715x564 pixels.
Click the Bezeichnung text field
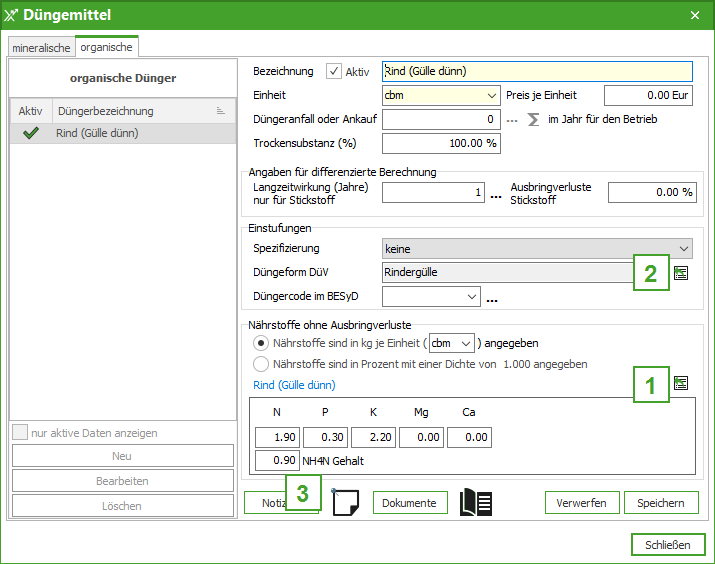pos(537,71)
